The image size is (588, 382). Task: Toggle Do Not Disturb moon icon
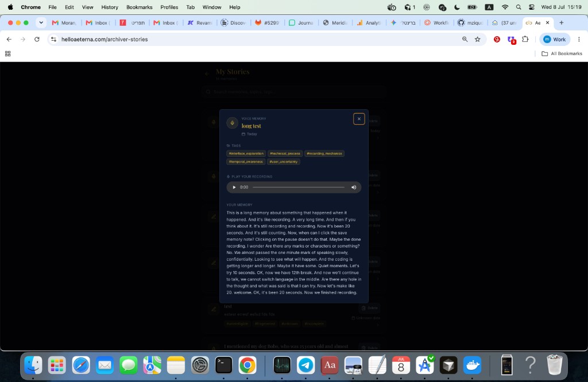point(457,7)
